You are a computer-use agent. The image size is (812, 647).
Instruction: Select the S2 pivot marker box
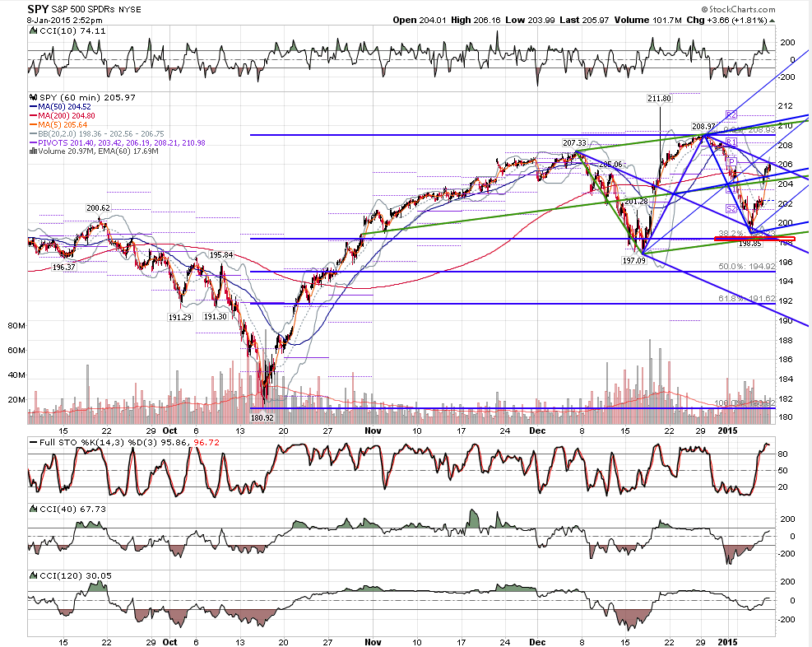(731, 209)
